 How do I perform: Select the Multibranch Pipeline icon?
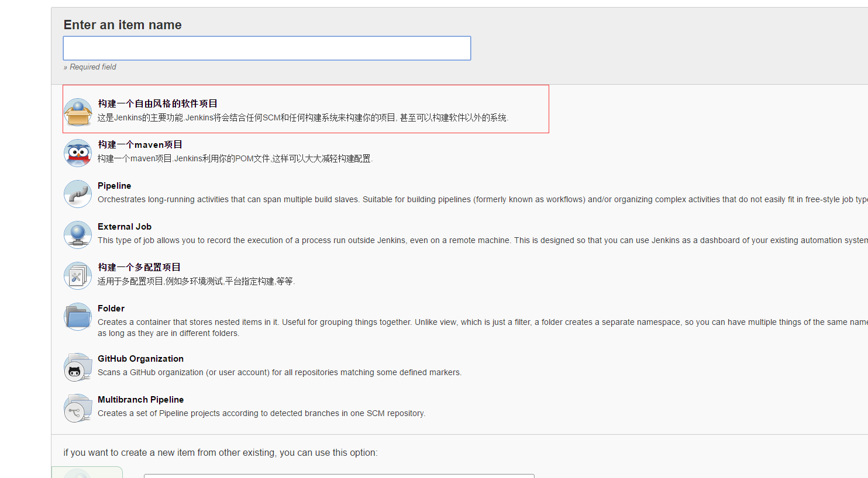(x=78, y=408)
